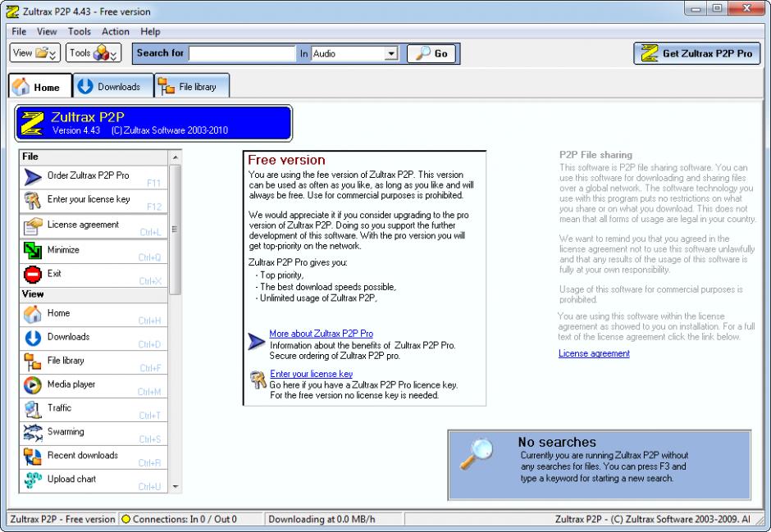Click Connections: In 0 / Out 0 status
This screenshot has height=532, width=771.
(185, 519)
